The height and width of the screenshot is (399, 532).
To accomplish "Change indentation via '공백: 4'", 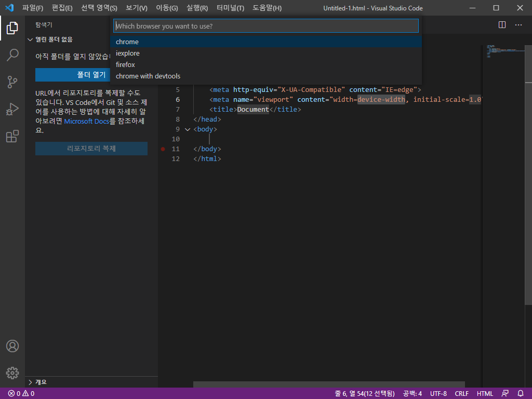I will [x=412, y=394].
